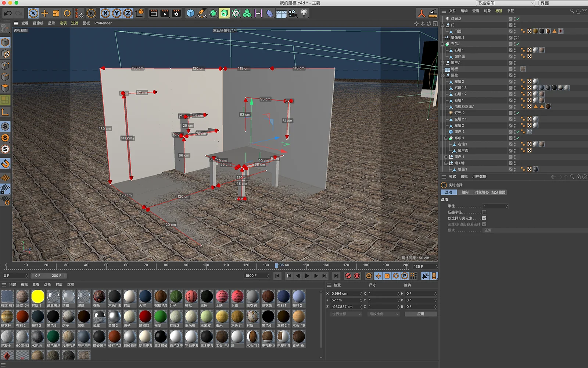Open the 世界坐标 coordinate dropdown
Image resolution: width=588 pixels, height=368 pixels.
(x=346, y=314)
